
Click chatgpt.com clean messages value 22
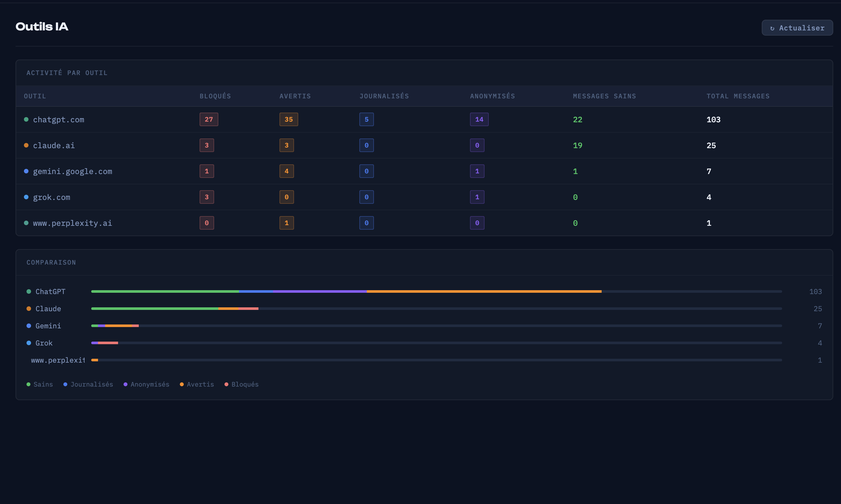[577, 120]
